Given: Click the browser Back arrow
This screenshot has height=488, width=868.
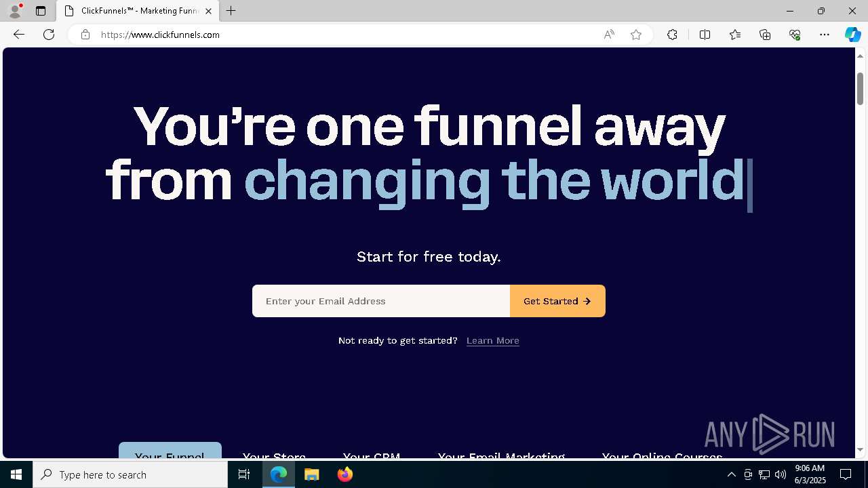Looking at the screenshot, I should [19, 35].
